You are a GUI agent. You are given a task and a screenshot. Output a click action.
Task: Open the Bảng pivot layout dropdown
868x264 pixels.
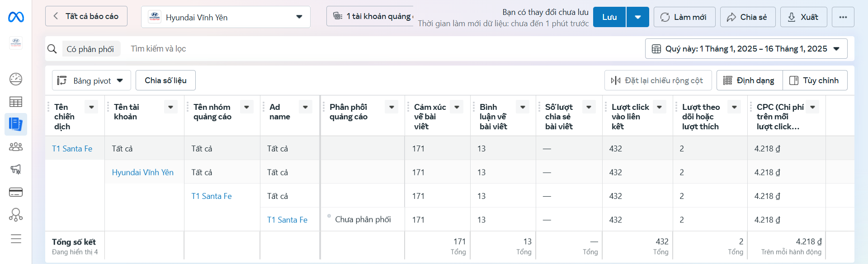coord(91,80)
